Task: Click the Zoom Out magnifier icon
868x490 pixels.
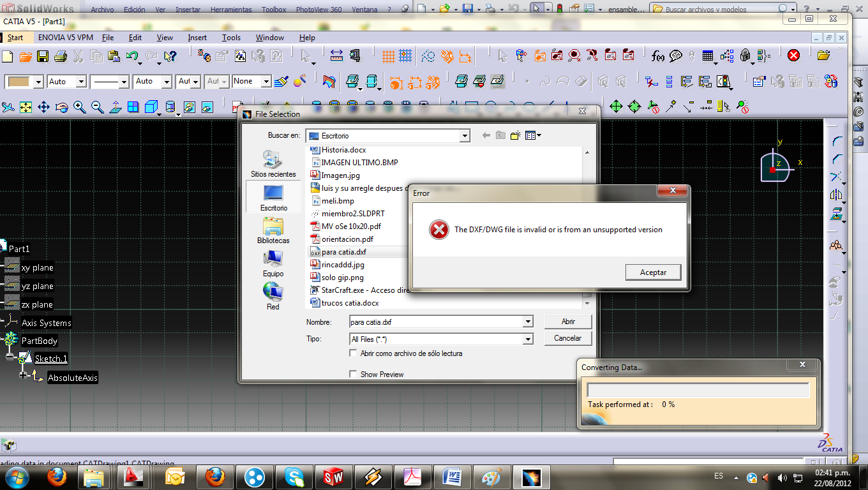Action: (x=98, y=107)
